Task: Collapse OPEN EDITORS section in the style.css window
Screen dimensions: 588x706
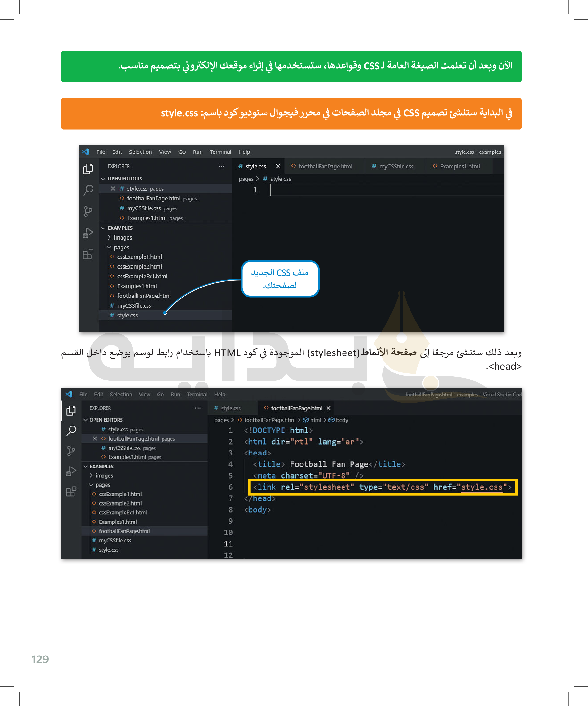Action: point(103,179)
